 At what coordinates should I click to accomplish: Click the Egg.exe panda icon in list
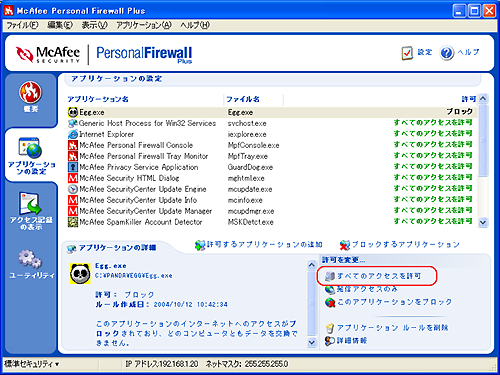coord(73,112)
